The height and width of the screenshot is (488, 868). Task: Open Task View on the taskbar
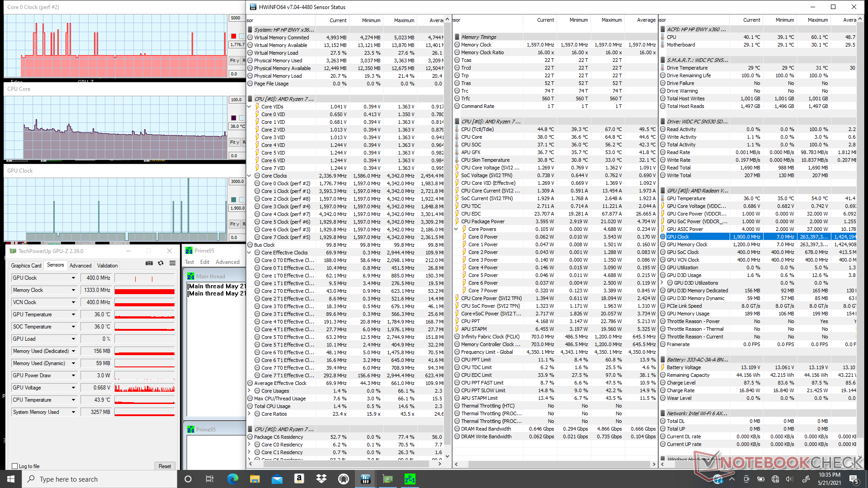click(209, 479)
